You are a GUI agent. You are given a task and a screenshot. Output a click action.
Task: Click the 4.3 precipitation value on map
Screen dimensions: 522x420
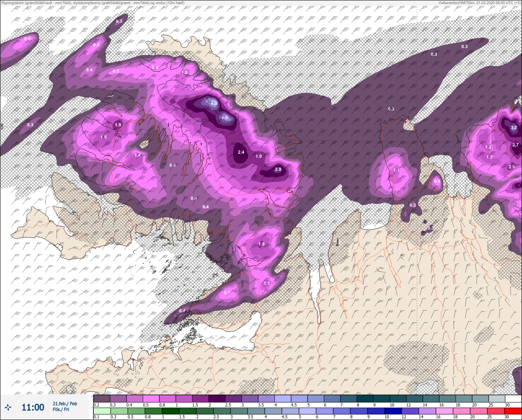click(x=214, y=104)
